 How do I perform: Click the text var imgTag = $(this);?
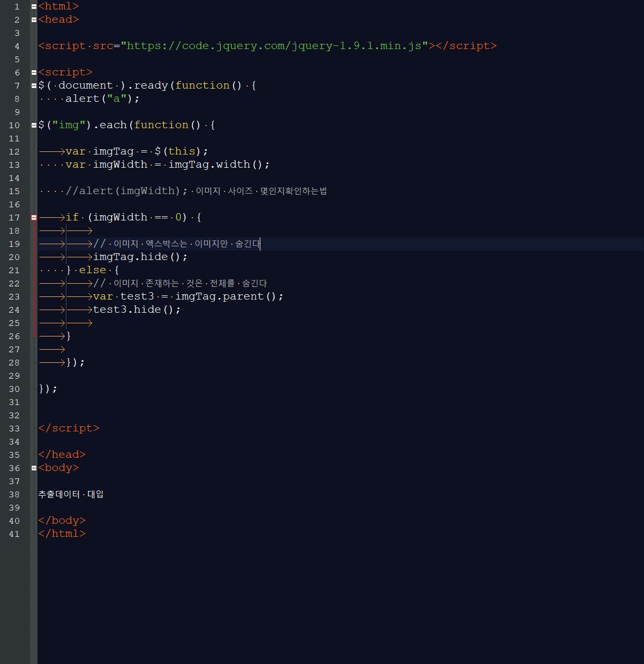[137, 151]
